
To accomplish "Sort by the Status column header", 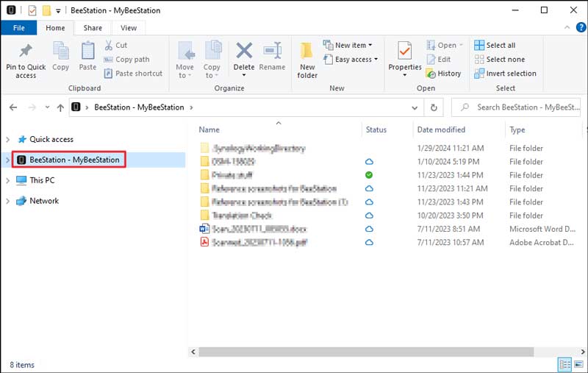I will (376, 129).
